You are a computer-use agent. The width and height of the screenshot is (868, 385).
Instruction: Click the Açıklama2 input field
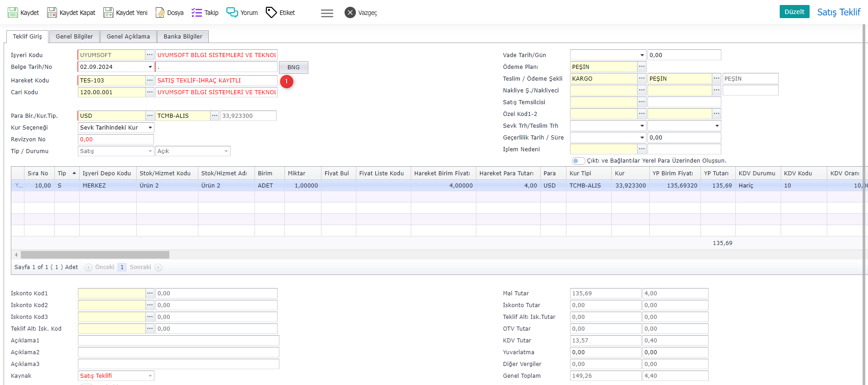[x=178, y=352]
